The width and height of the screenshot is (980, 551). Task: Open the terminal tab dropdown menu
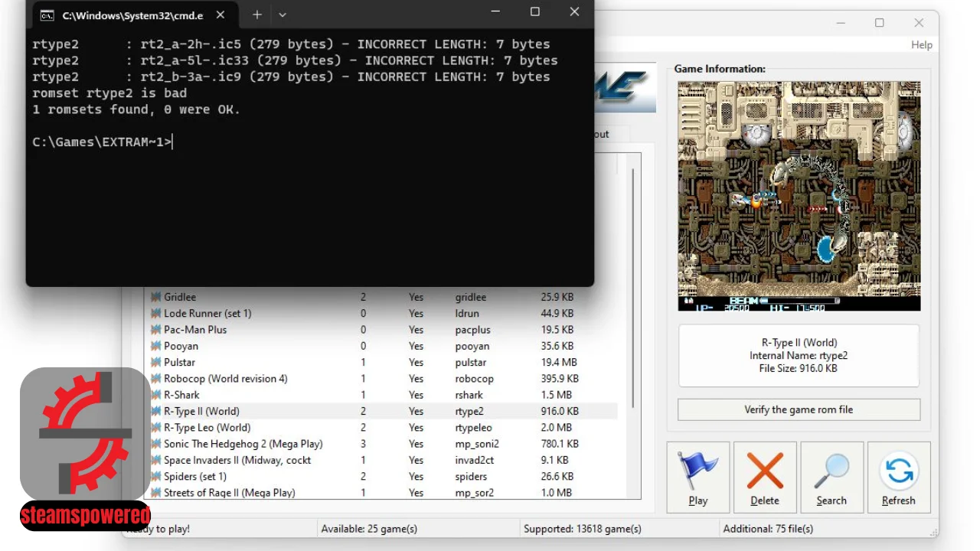(283, 15)
